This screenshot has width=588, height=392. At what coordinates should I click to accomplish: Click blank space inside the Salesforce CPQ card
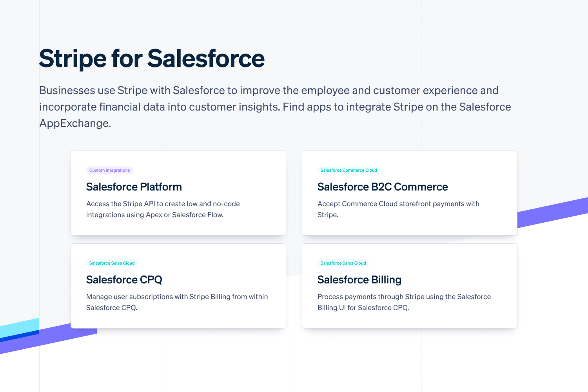coord(235,267)
